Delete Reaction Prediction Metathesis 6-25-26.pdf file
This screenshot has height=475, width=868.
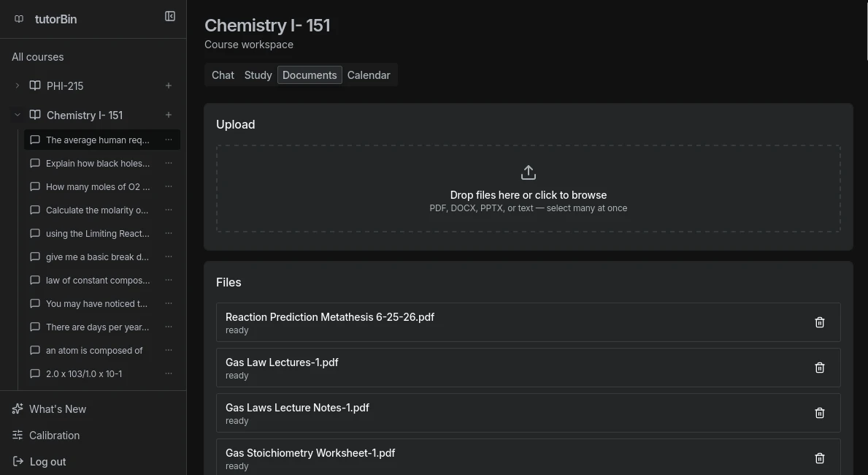[820, 322]
